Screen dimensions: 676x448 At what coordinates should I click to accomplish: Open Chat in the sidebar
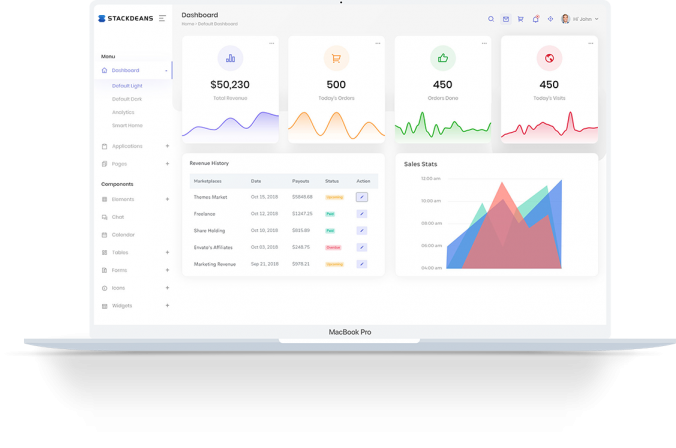tap(118, 217)
